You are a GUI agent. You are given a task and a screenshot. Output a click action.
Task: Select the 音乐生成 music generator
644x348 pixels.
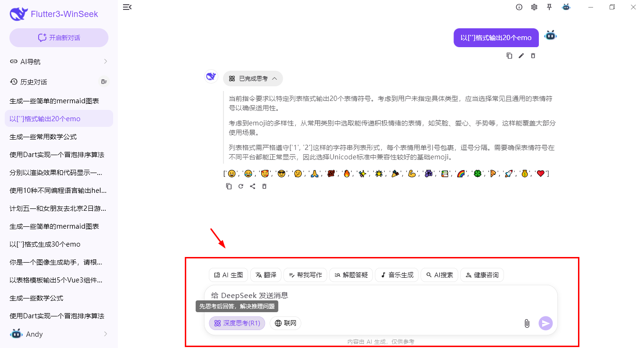click(396, 275)
